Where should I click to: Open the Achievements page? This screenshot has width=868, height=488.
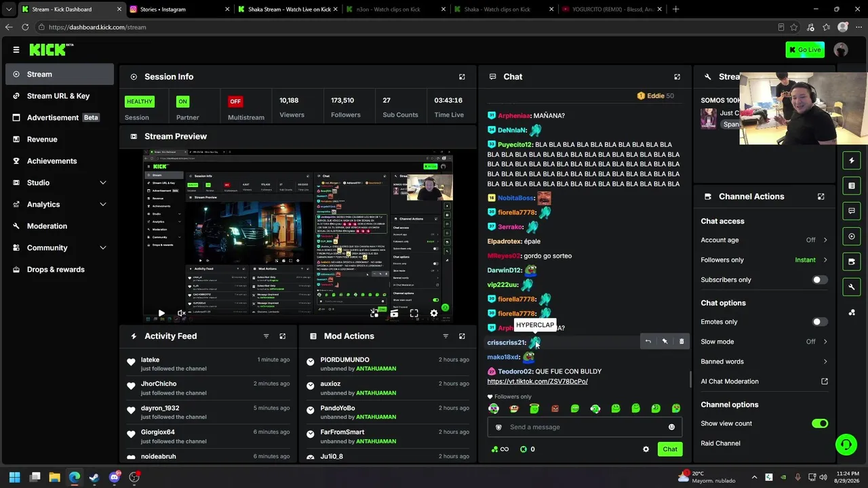pyautogui.click(x=60, y=161)
